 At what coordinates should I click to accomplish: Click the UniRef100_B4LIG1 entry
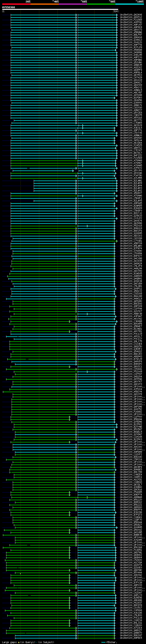[131, 623]
